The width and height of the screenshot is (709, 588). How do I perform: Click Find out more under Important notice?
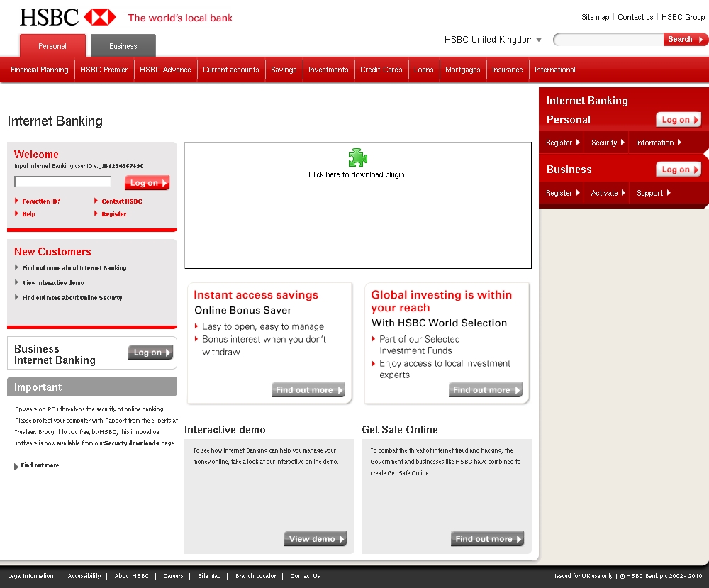(x=40, y=465)
